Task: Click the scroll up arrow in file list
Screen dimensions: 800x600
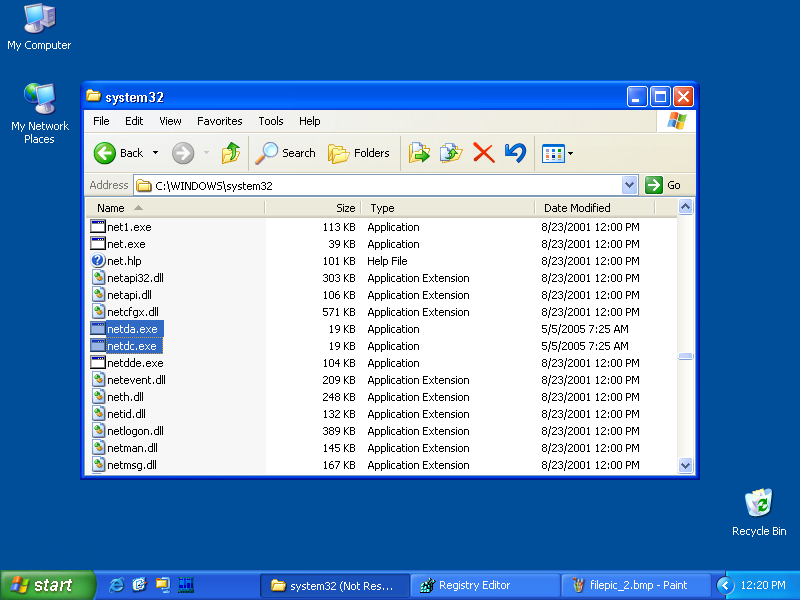Action: coord(685,207)
